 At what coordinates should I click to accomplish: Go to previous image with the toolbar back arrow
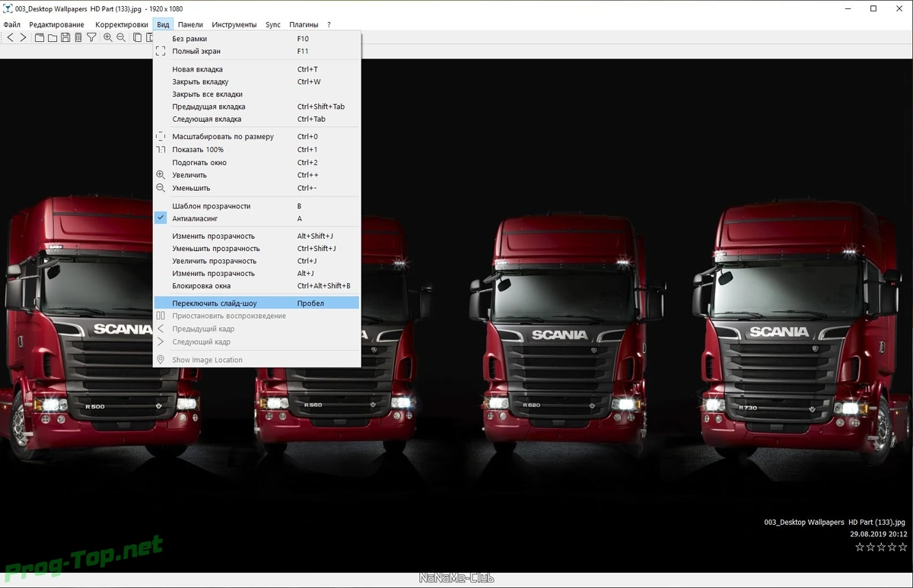tap(10, 37)
